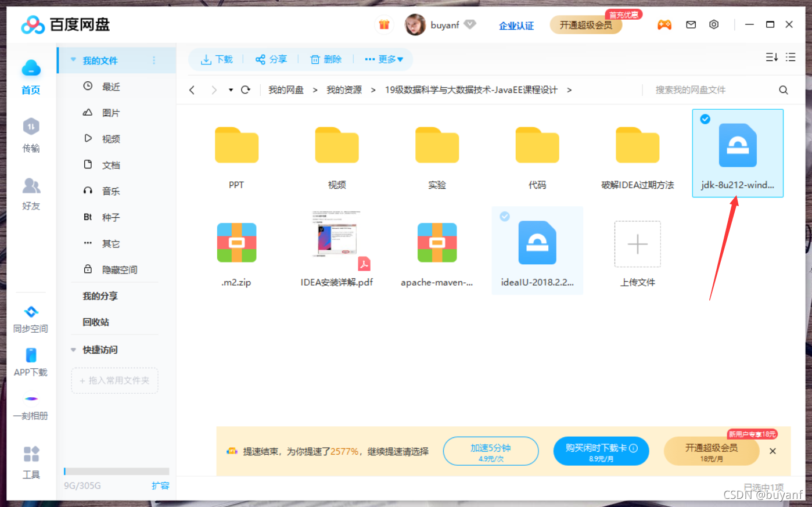The height and width of the screenshot is (507, 812).
Task: Click the buyanf user avatar
Action: [x=415, y=24]
